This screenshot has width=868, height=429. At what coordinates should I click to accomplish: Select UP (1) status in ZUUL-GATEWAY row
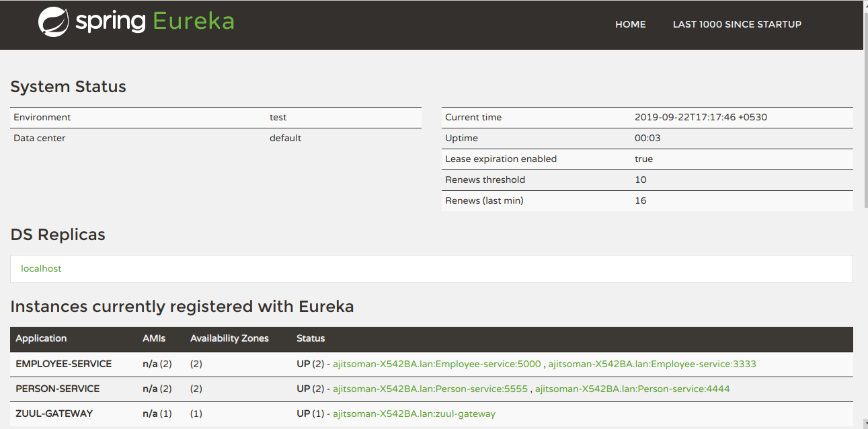[x=310, y=414]
